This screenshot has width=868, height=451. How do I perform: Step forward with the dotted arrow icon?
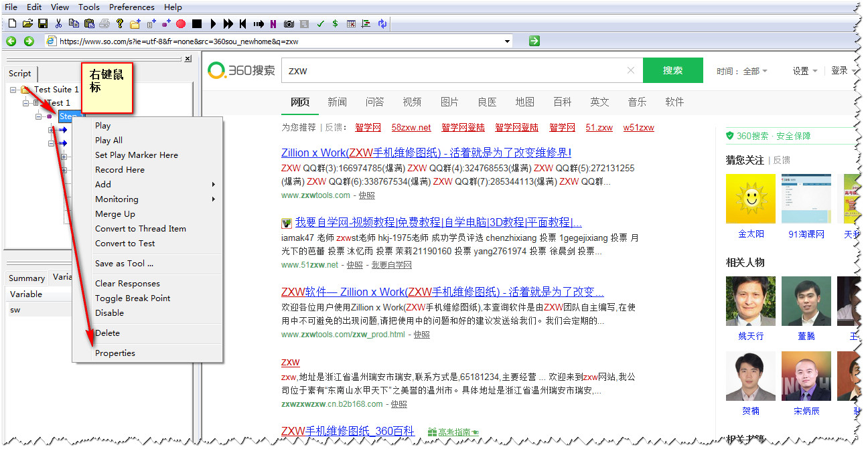tap(259, 23)
